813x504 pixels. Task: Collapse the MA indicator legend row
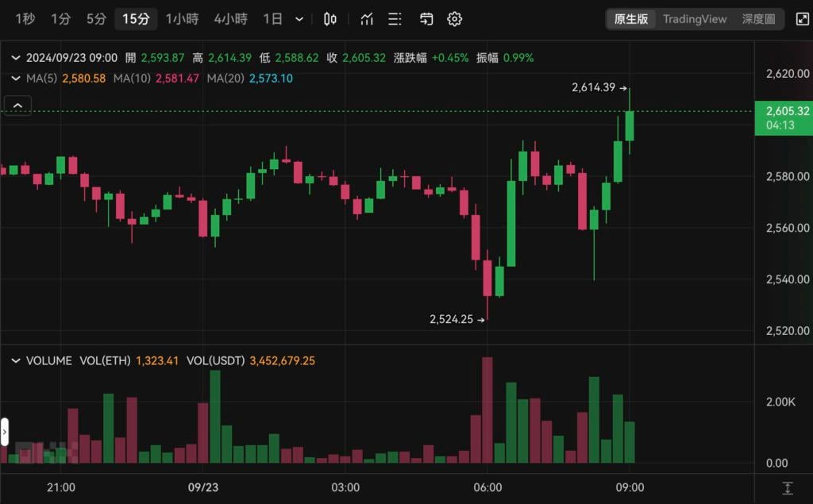coord(15,78)
